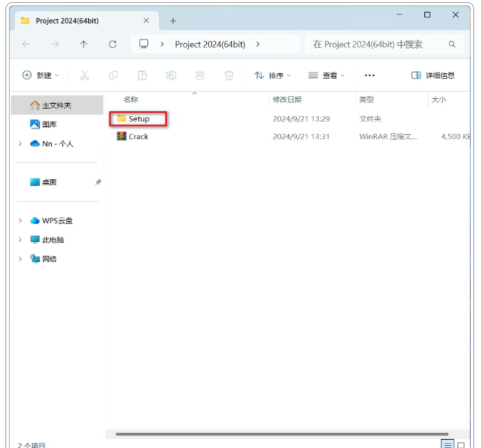481x448 pixels.
Task: Click the Forward navigation arrow
Action: pyautogui.click(x=55, y=44)
